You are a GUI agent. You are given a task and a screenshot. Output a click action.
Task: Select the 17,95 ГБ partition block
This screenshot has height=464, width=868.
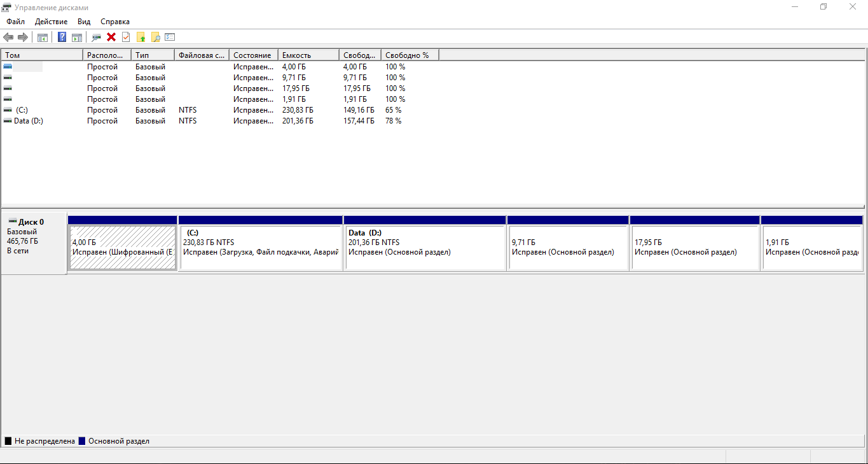[x=694, y=248]
